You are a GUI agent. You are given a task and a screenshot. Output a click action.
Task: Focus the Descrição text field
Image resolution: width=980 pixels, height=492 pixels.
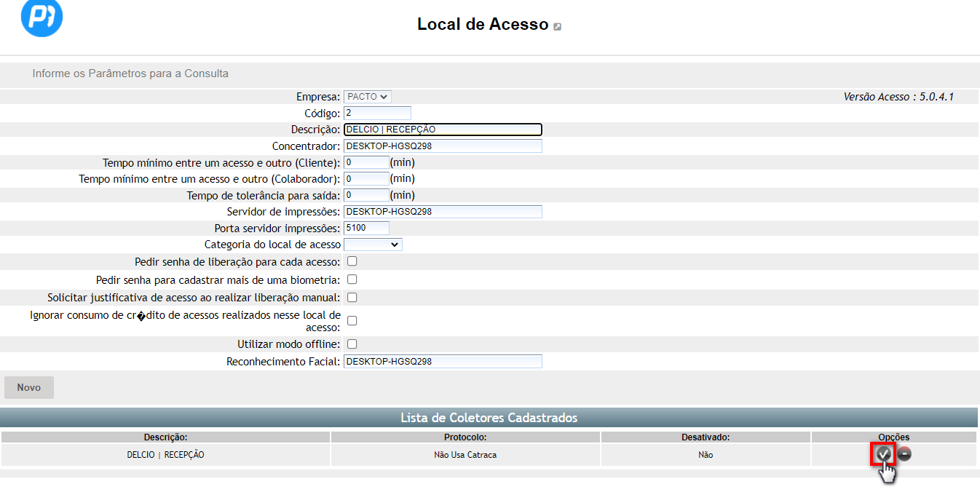(443, 130)
